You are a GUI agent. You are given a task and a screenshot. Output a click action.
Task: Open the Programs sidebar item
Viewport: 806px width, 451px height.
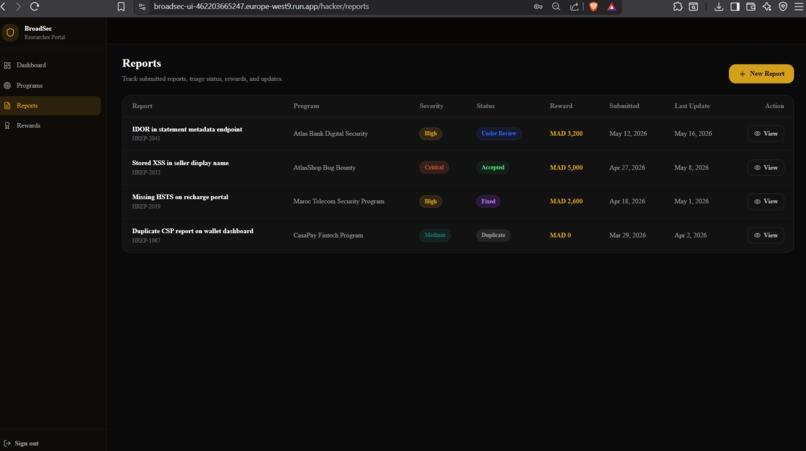[x=50, y=85]
